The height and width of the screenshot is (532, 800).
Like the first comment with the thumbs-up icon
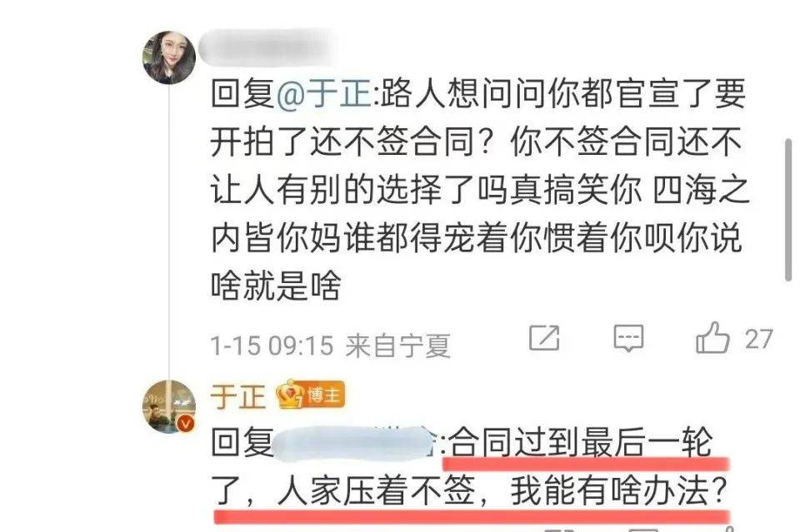coord(712,337)
